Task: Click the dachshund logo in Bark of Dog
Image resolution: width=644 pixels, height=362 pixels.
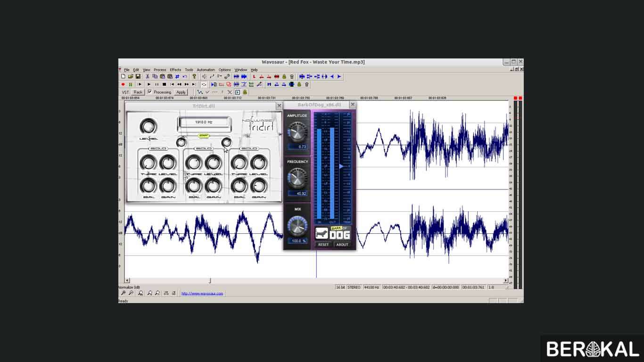Action: point(322,233)
